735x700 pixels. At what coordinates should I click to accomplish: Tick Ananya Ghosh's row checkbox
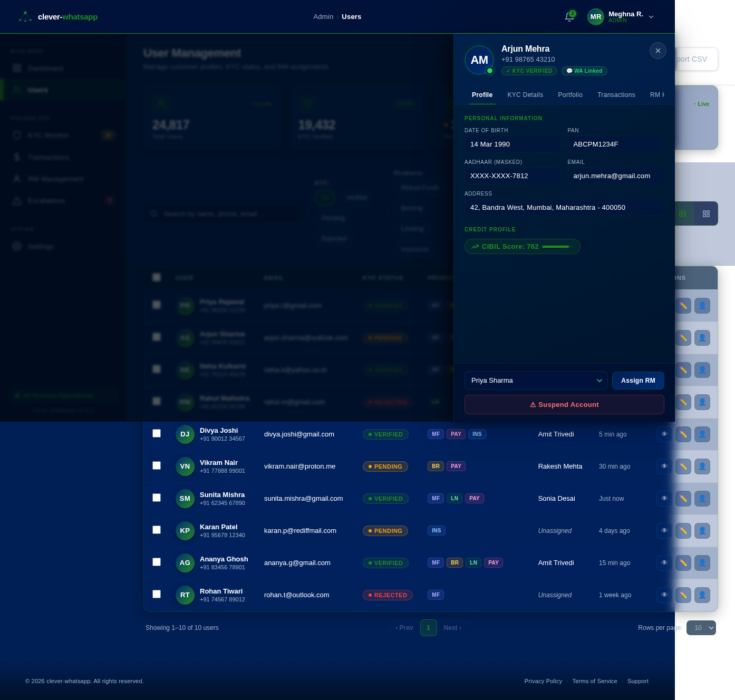pyautogui.click(x=157, y=562)
